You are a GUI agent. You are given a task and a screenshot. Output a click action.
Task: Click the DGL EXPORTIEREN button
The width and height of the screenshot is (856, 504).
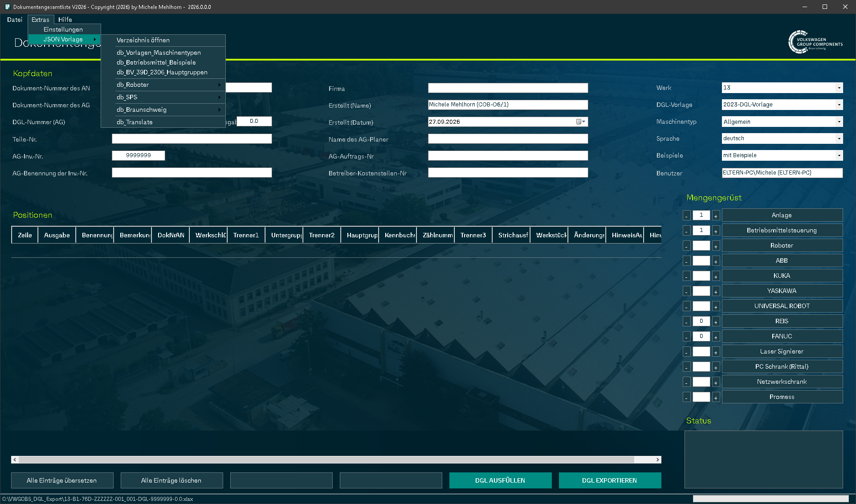click(x=610, y=480)
